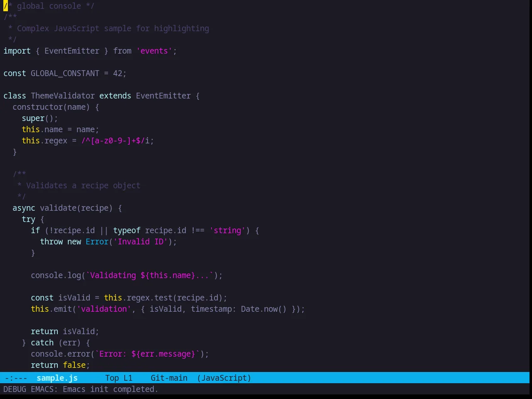Click the 'try' keyword
The image size is (532, 399).
28,219
